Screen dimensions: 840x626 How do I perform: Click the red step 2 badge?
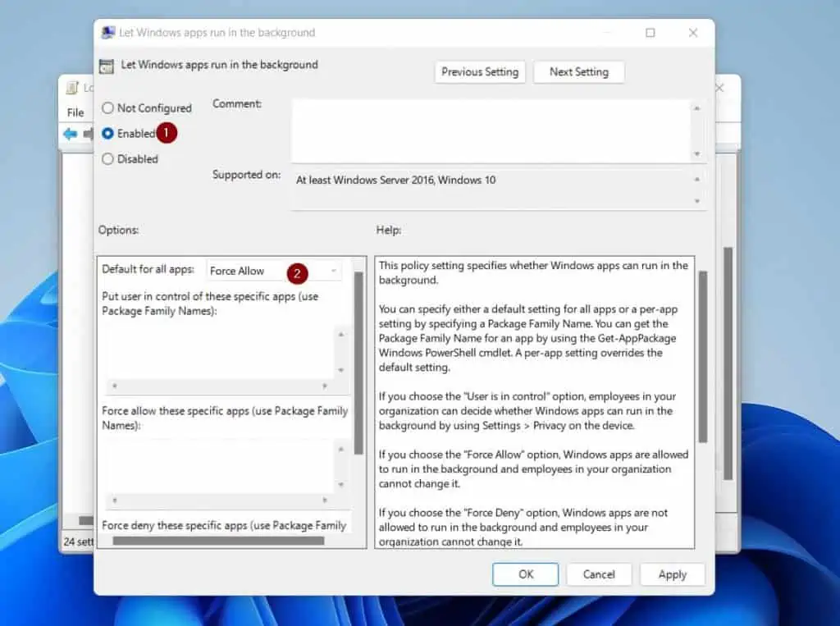coord(296,271)
